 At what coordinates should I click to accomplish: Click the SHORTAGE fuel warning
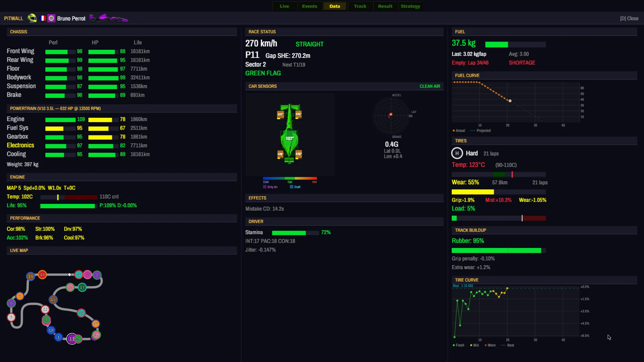[522, 63]
